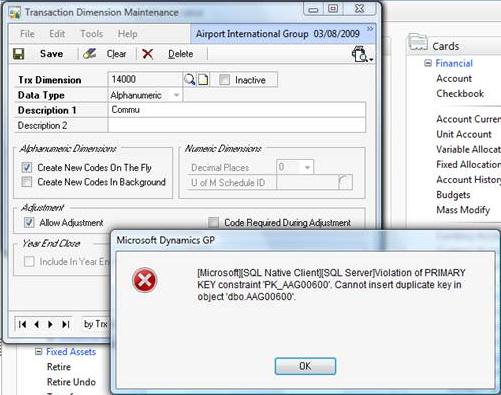Click OK in the error dialog
Image resolution: width=501 pixels, height=395 pixels.
coord(305,366)
